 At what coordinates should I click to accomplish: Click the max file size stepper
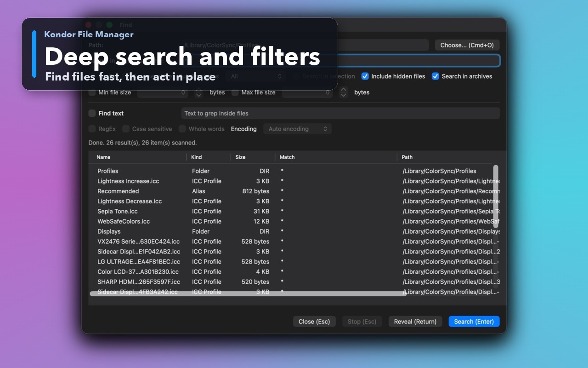(x=343, y=92)
